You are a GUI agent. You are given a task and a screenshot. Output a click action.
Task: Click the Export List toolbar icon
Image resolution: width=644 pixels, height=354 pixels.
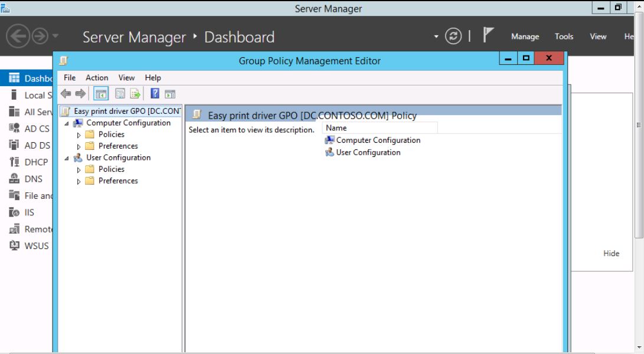135,94
